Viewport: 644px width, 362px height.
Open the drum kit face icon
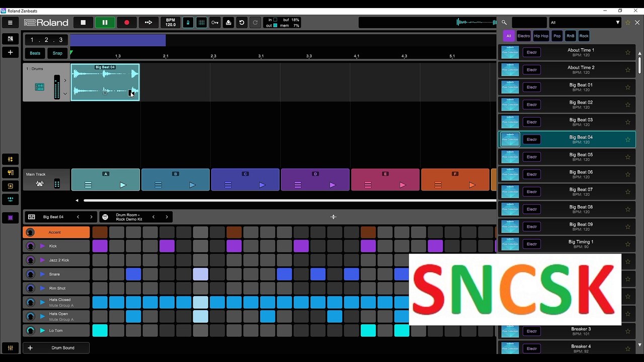(105, 217)
